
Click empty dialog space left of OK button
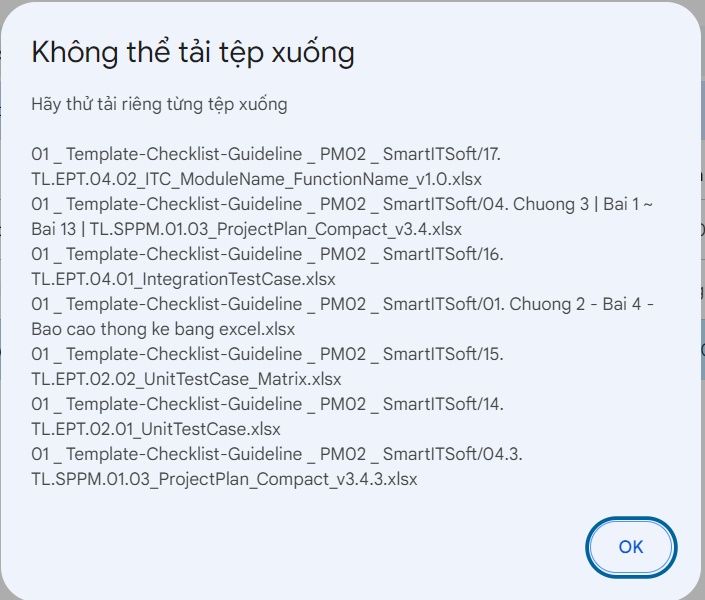pos(300,547)
